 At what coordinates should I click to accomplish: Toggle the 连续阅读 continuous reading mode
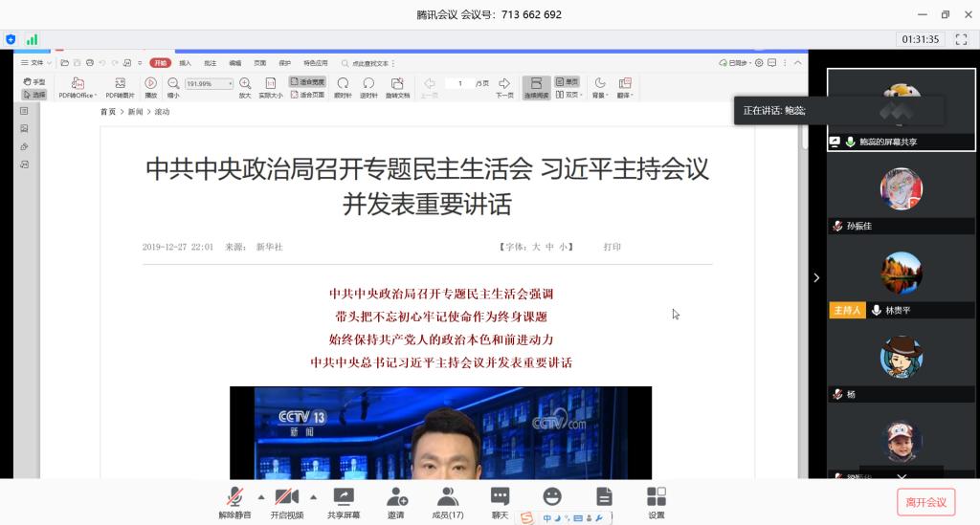point(536,84)
